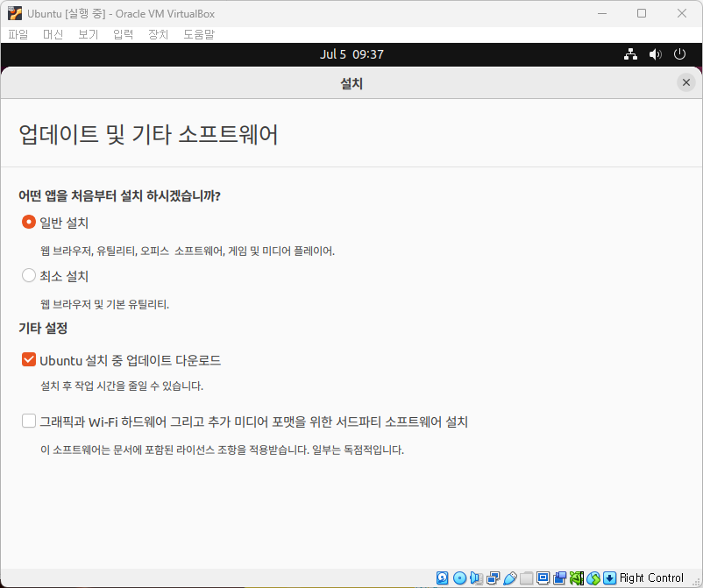The width and height of the screenshot is (703, 588).
Task: Click the shared folders status icon
Action: tap(526, 577)
